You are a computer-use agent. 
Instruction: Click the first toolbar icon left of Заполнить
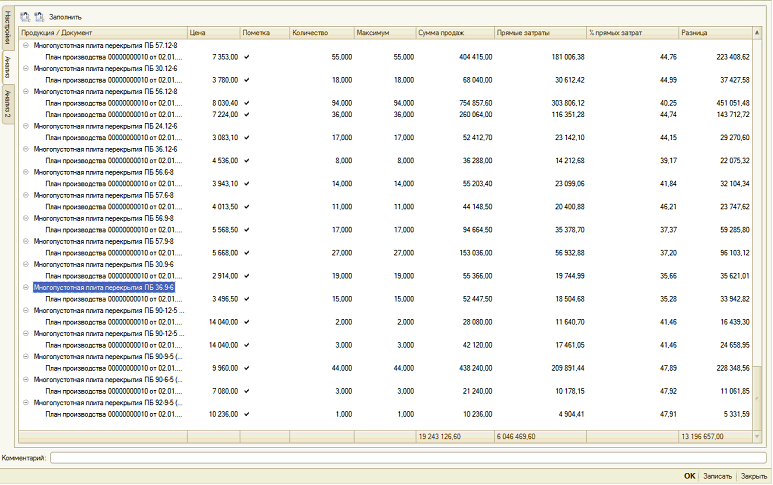pos(25,17)
